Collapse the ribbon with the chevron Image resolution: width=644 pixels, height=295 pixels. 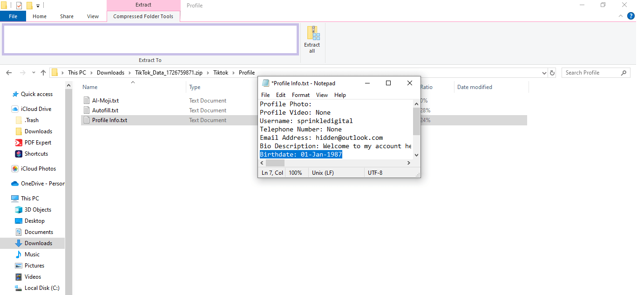pos(621,16)
